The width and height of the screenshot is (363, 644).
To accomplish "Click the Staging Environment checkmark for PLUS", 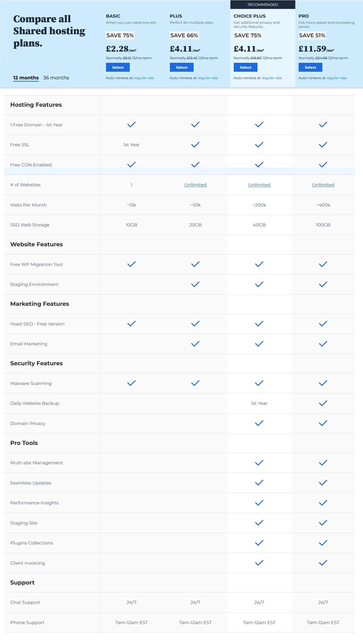I will coord(195,284).
